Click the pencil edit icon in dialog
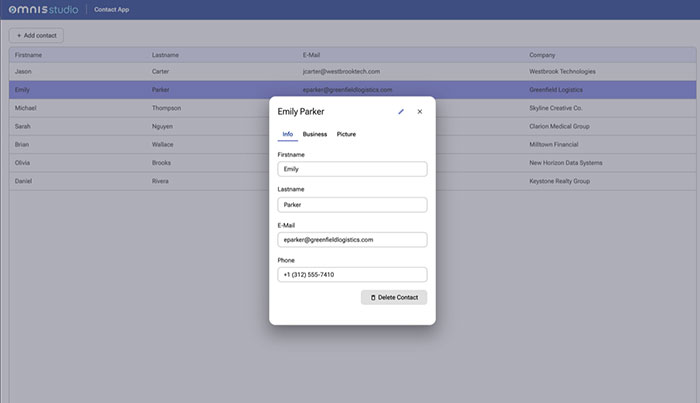Screen dimensions: 700x403 tap(401, 112)
